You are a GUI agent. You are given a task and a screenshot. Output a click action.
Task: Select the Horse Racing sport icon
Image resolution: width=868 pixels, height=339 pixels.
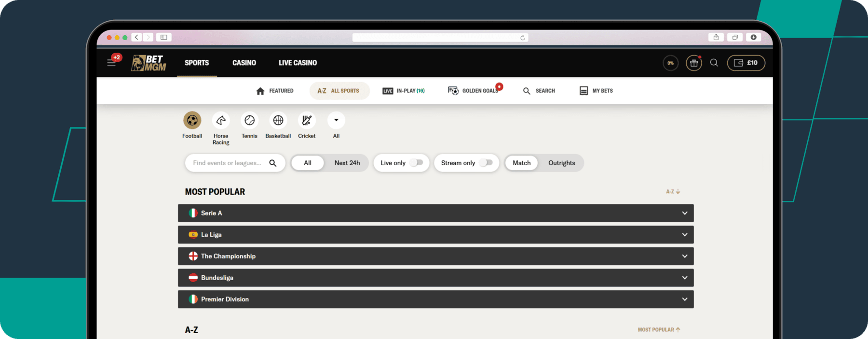221,120
